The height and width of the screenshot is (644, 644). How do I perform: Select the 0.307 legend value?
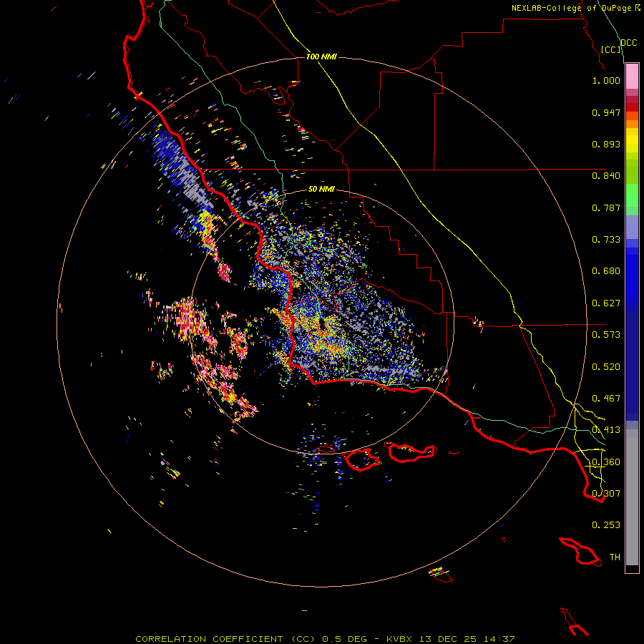pos(606,494)
